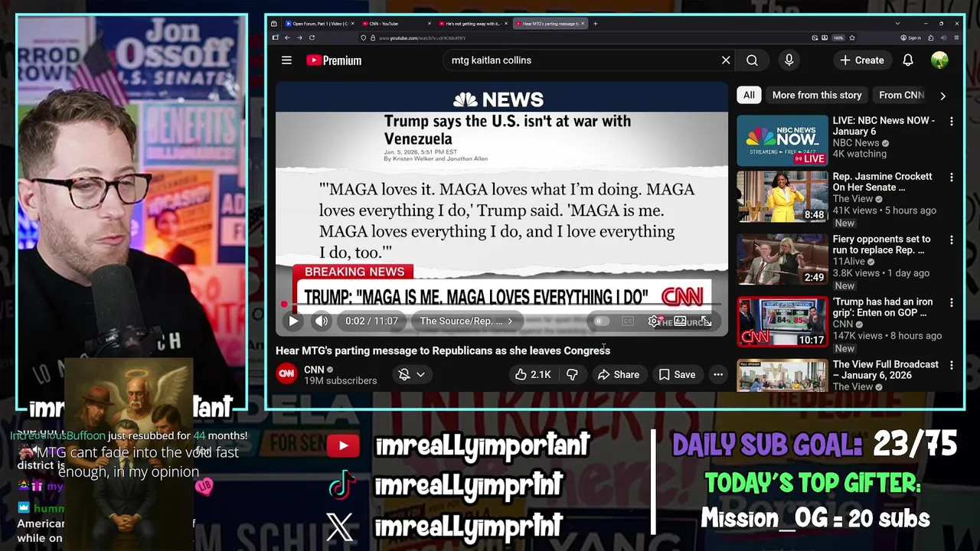This screenshot has width=980, height=551.
Task: Click the NBC News channel name
Action: click(x=856, y=143)
